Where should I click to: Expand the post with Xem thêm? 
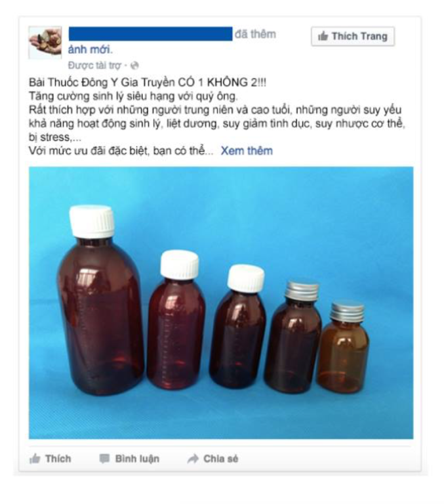pos(247,151)
